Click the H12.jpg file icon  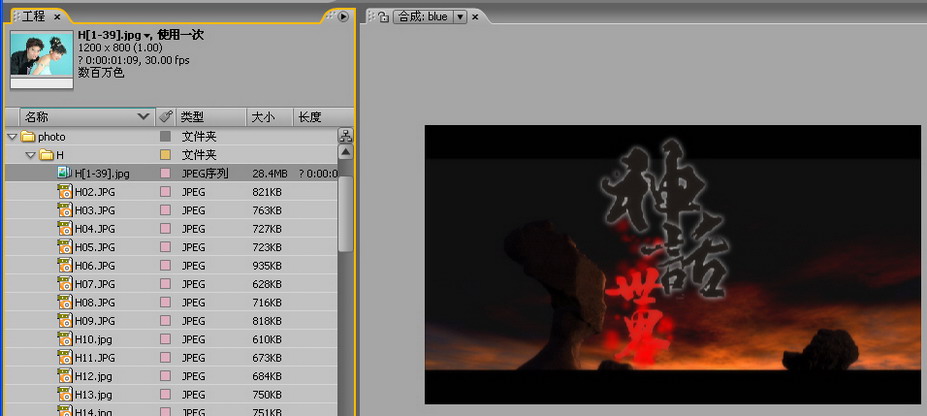point(64,376)
